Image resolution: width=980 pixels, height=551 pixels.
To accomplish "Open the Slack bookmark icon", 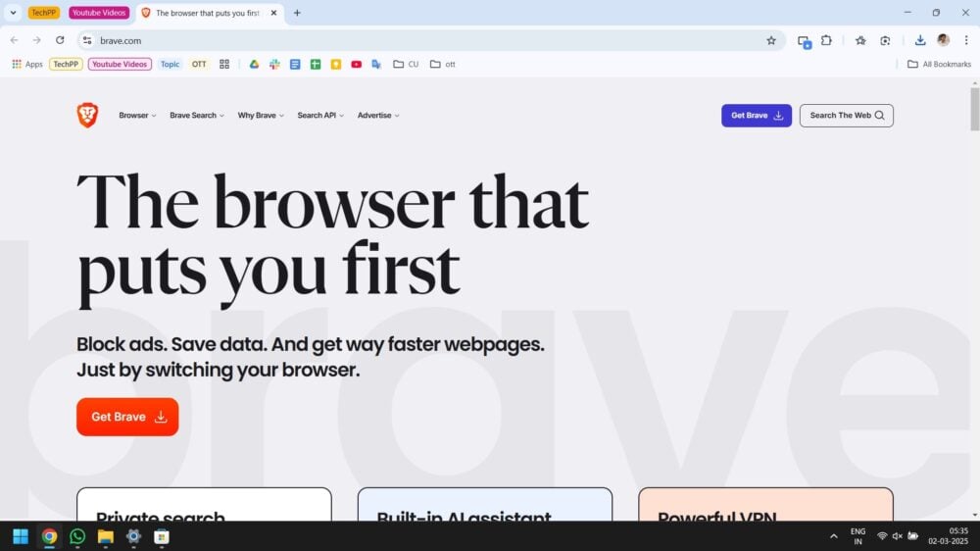I will point(274,65).
